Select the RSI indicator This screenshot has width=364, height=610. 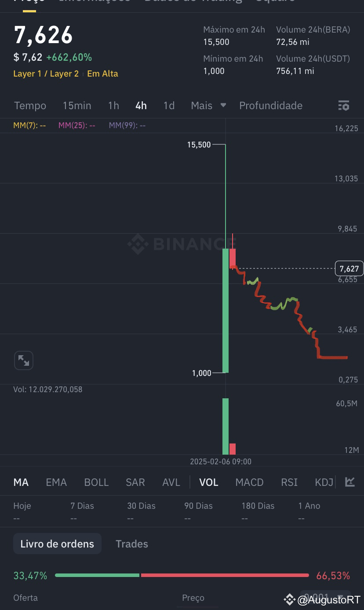click(x=289, y=482)
